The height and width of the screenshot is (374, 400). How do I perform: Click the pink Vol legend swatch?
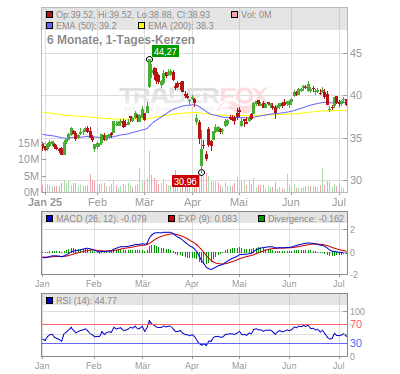click(x=235, y=15)
